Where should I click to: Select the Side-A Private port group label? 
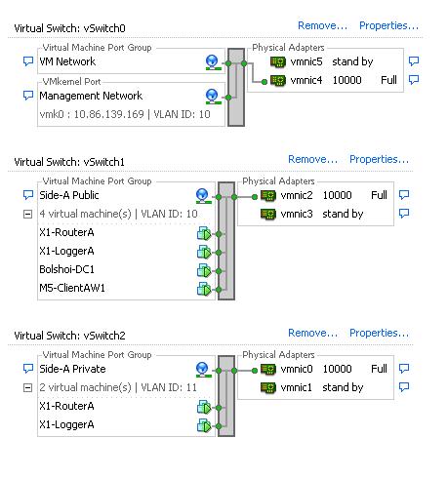72,369
